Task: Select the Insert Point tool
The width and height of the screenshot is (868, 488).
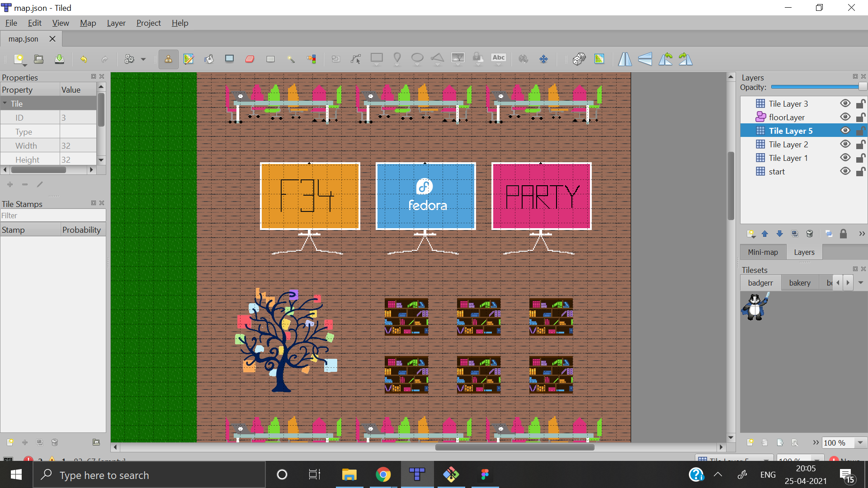Action: pos(397,59)
